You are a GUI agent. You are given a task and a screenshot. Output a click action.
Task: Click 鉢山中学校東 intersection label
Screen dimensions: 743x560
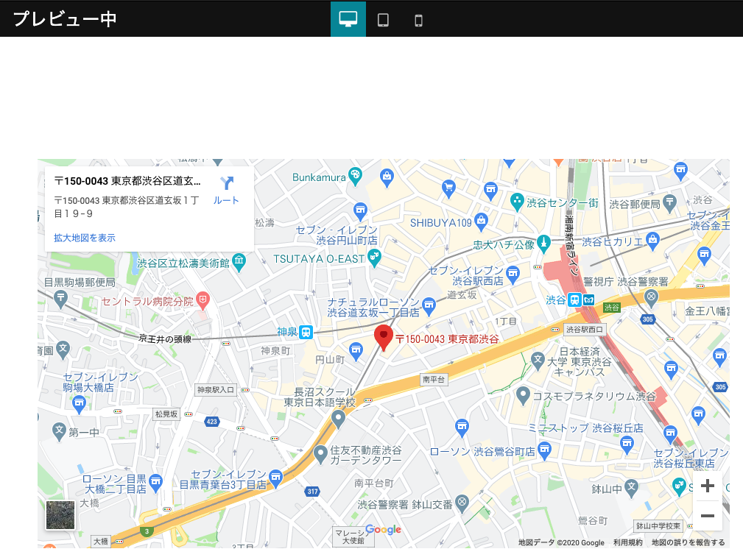pyautogui.click(x=658, y=526)
